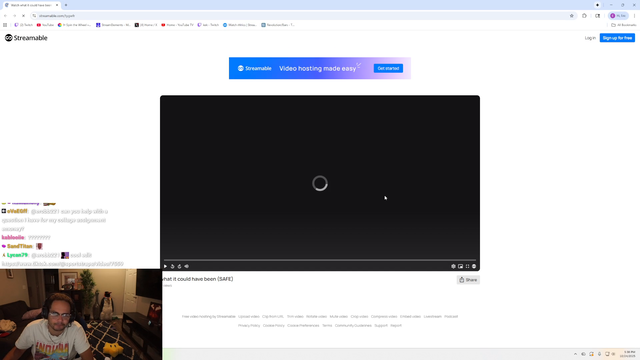Viewport: 640px width, 360px height.
Task: Mute the video with the speaker icon
Action: [x=187, y=266]
